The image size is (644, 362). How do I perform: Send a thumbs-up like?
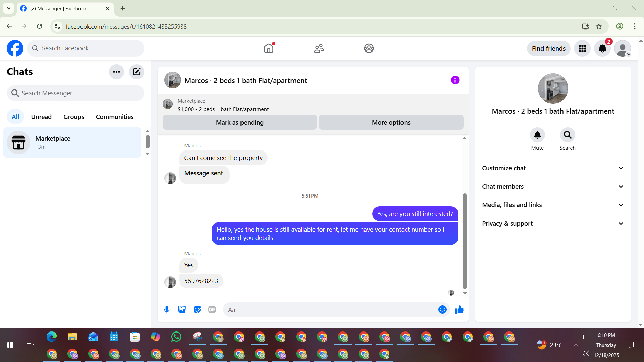click(459, 310)
